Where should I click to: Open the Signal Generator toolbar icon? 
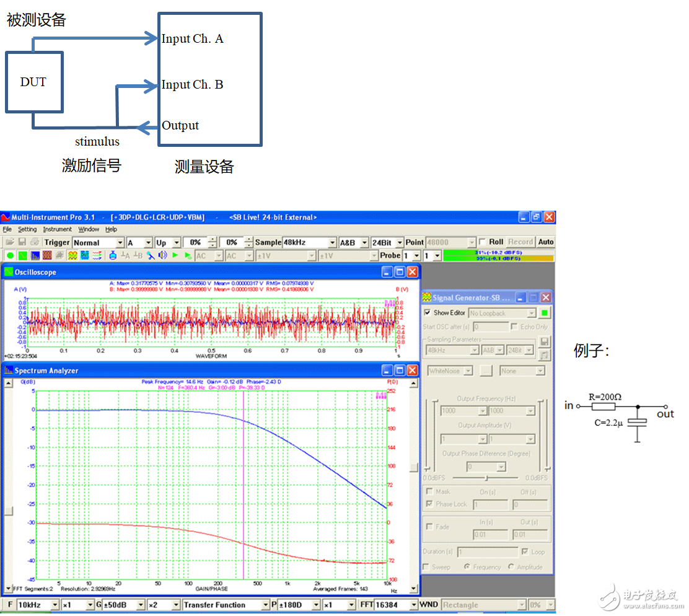(x=72, y=256)
